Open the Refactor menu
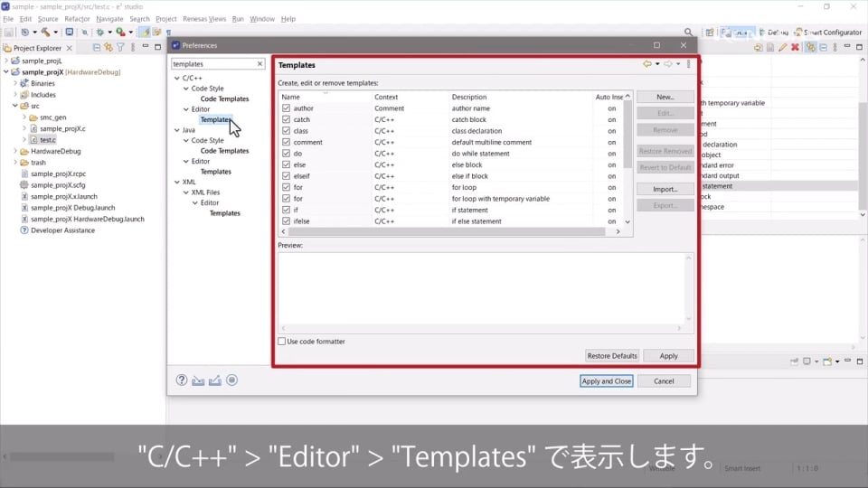Screen dimensions: 868x488 pyautogui.click(x=77, y=19)
